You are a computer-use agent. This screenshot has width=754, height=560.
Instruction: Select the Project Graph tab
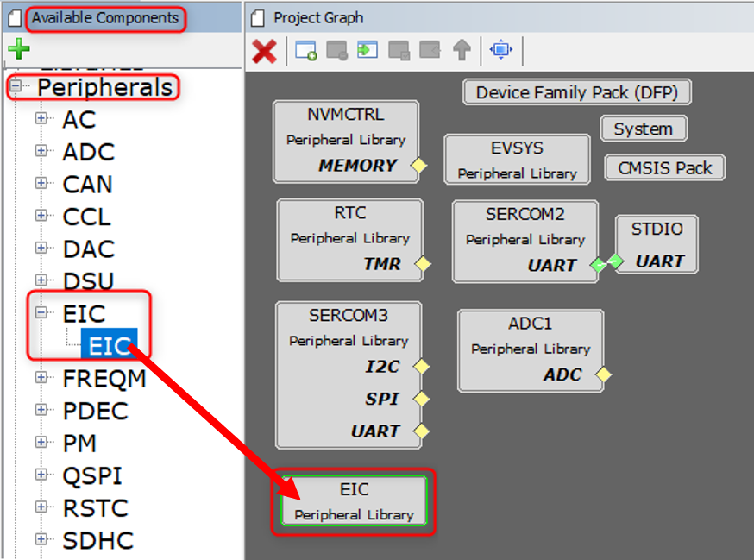(x=317, y=18)
